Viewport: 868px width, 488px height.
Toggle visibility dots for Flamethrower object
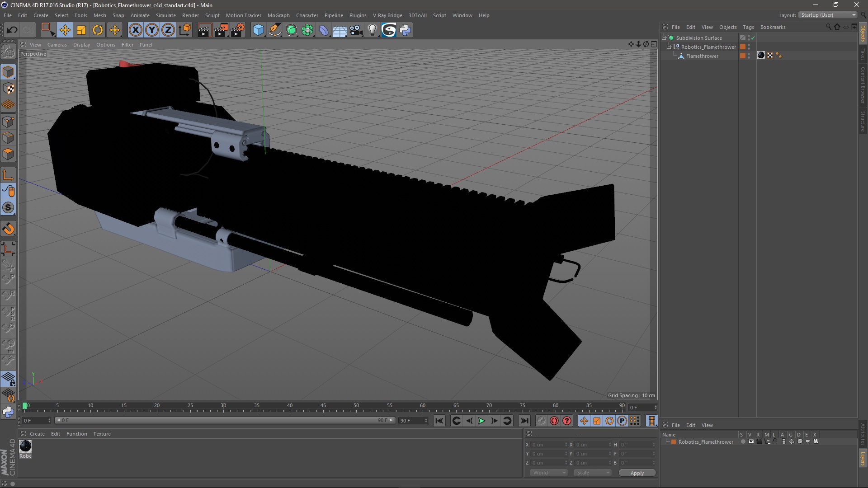coord(749,56)
